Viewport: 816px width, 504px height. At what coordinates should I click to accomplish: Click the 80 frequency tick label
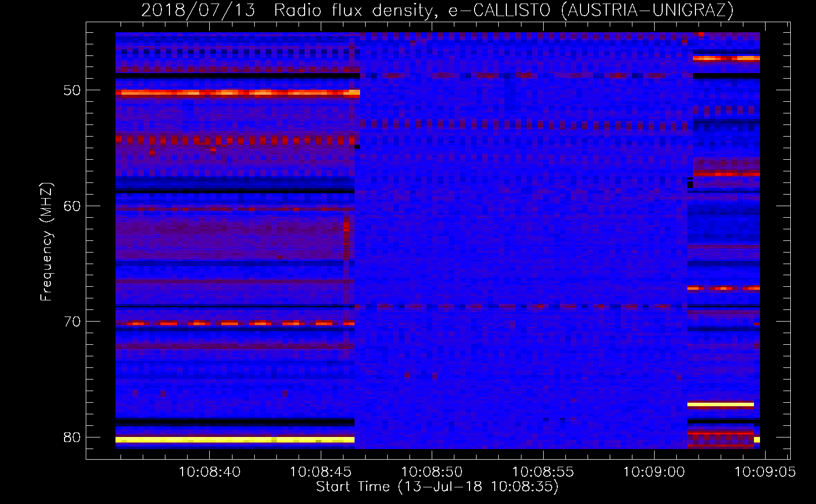click(x=72, y=437)
